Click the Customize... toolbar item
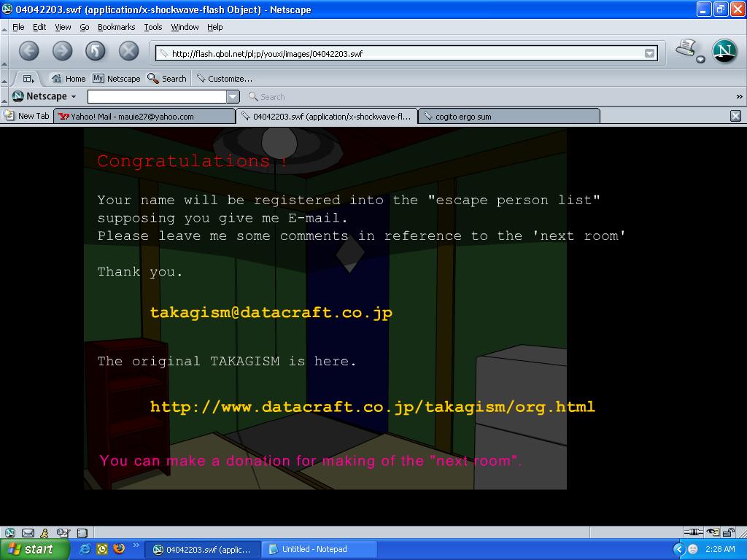 (x=225, y=79)
